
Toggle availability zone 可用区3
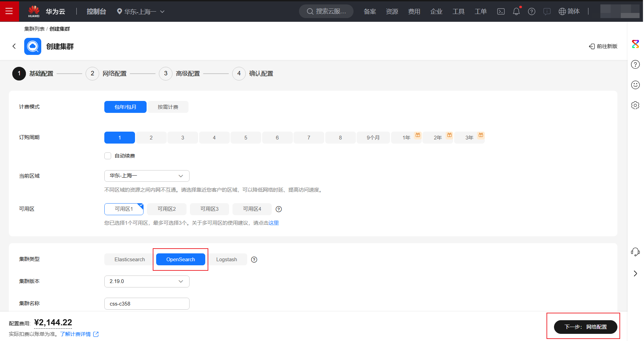click(x=209, y=209)
